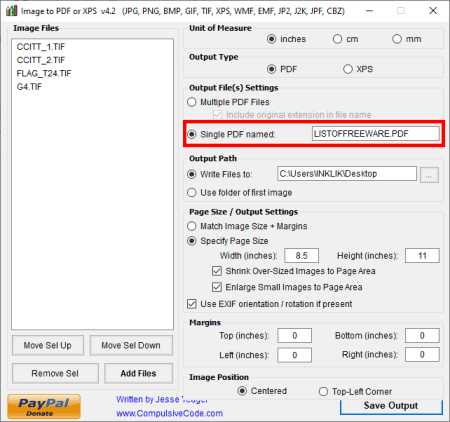Select the mm unit radio button
The image size is (450, 422).
(x=397, y=39)
